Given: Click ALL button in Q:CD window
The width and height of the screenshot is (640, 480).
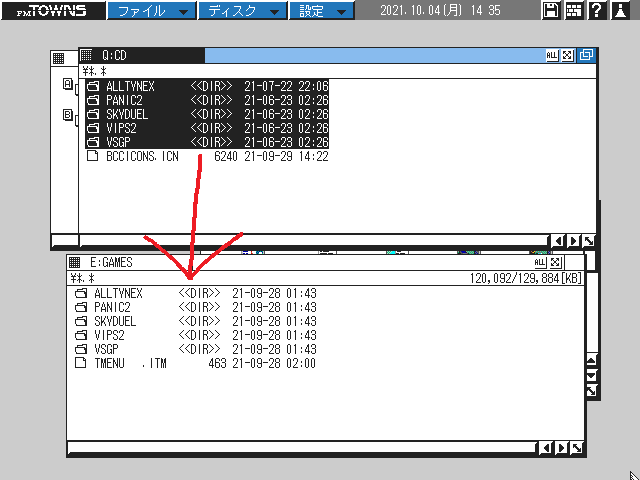Looking at the screenshot, I should [x=551, y=55].
